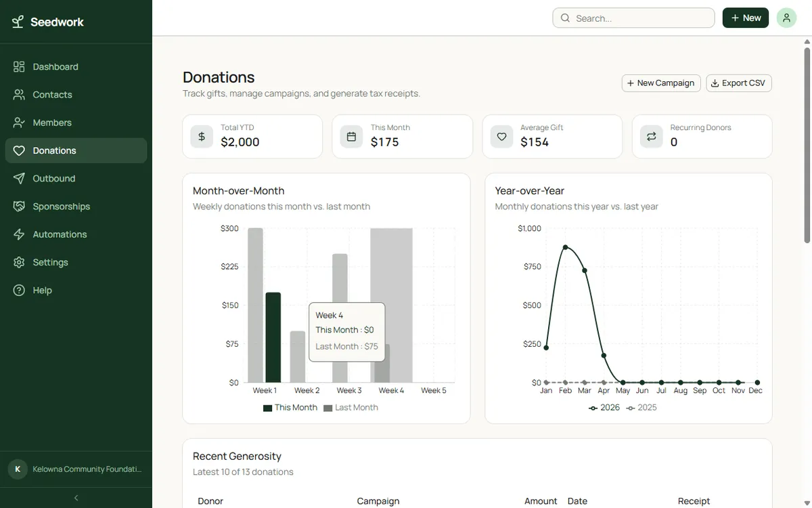Click the New Campaign button
Viewport: 812px width, 508px height.
660,83
